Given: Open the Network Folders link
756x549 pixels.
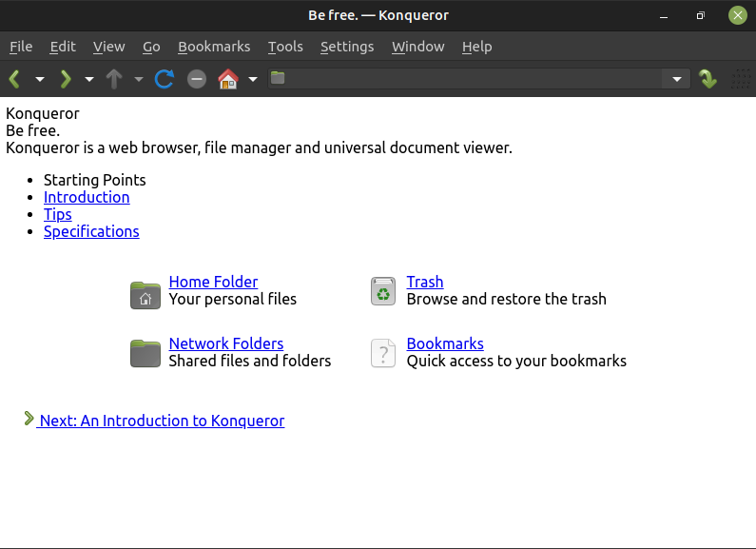Looking at the screenshot, I should pyautogui.click(x=226, y=343).
